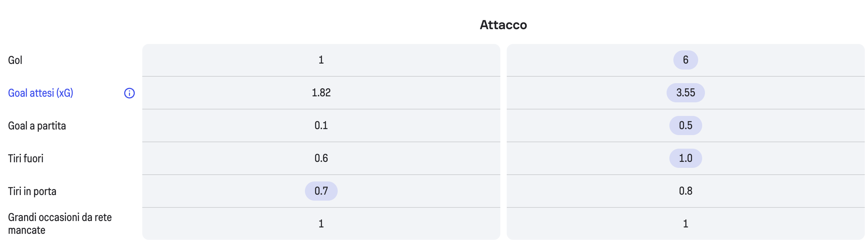Select the Goal a partita label

click(37, 126)
